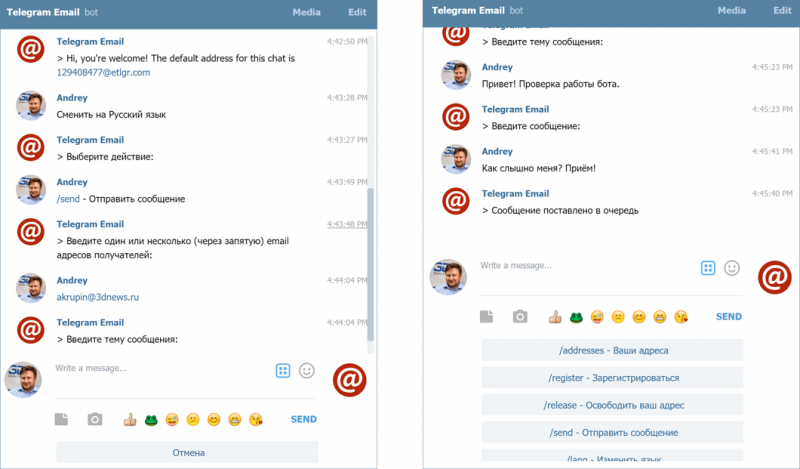Insert confused face emoji in left chat window

193,420
